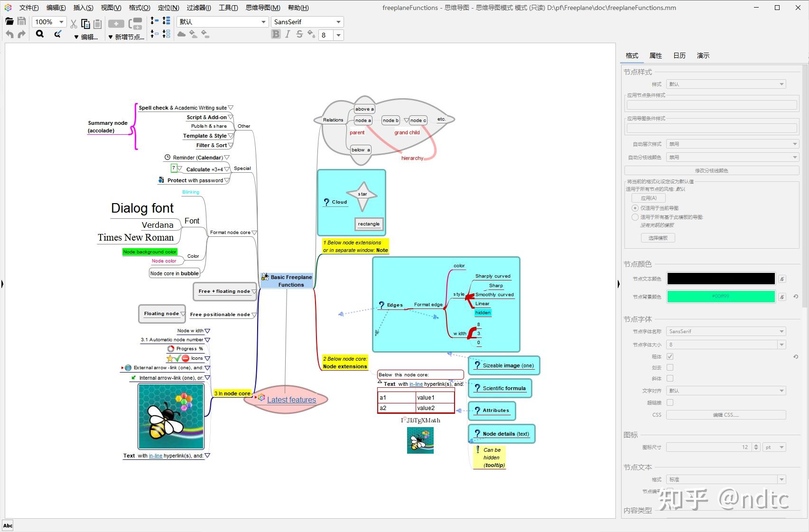Enable the 斜体 italic checkbox
This screenshot has height=532, width=809.
pyautogui.click(x=670, y=378)
